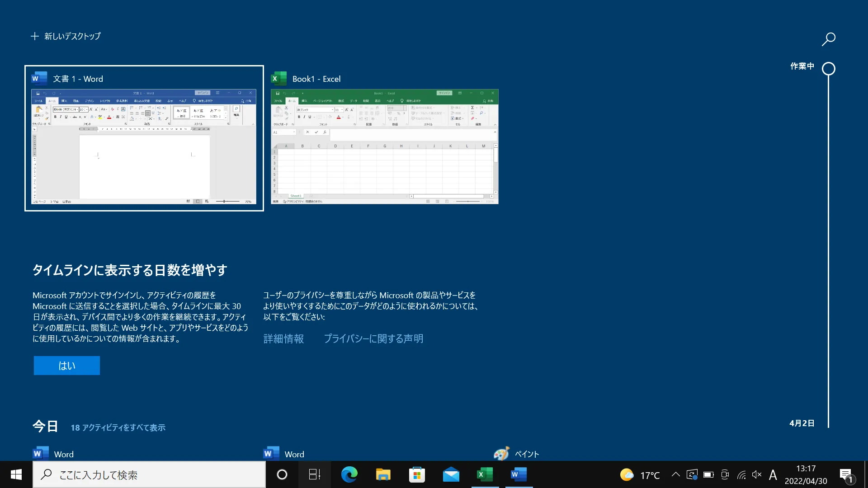This screenshot has width=868, height=488.
Task: Click the タイムラインに表示する日数を増やす heading
Action: [130, 270]
